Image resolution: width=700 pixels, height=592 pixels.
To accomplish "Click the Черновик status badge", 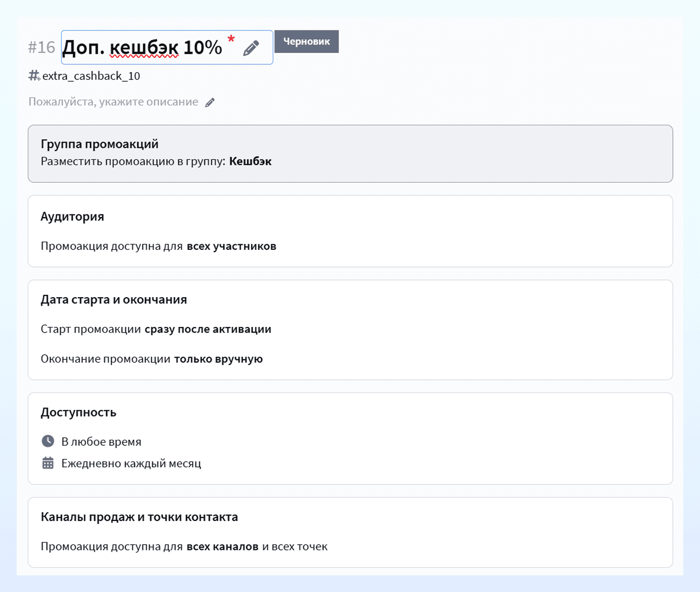I will click(x=307, y=42).
